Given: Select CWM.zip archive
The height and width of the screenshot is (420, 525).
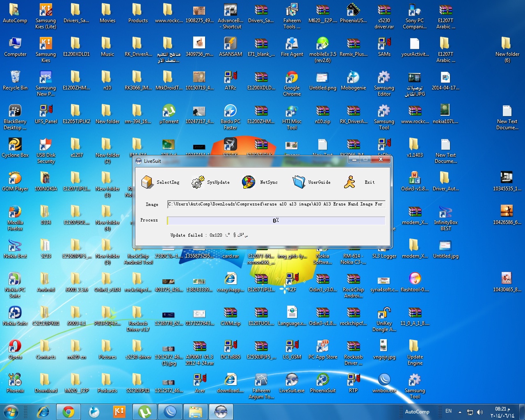Looking at the screenshot, I should (231, 316).
